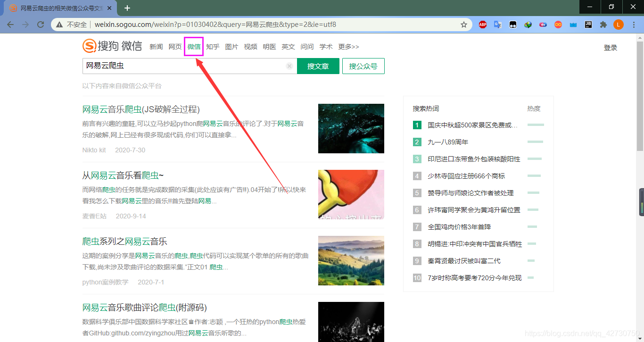The width and height of the screenshot is (644, 342).
Task: Select the 微信 navigation tab
Action: tap(194, 47)
